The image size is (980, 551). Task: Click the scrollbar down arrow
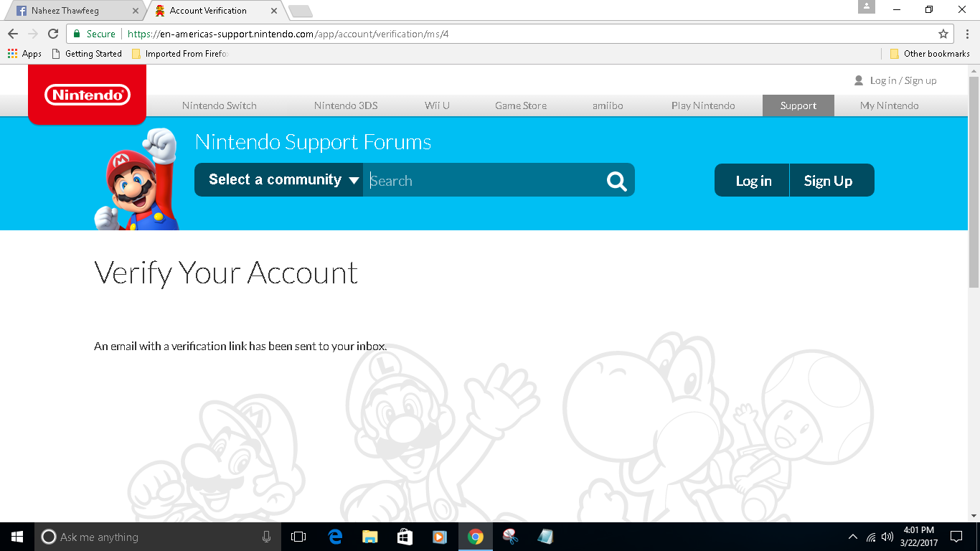coord(974,515)
